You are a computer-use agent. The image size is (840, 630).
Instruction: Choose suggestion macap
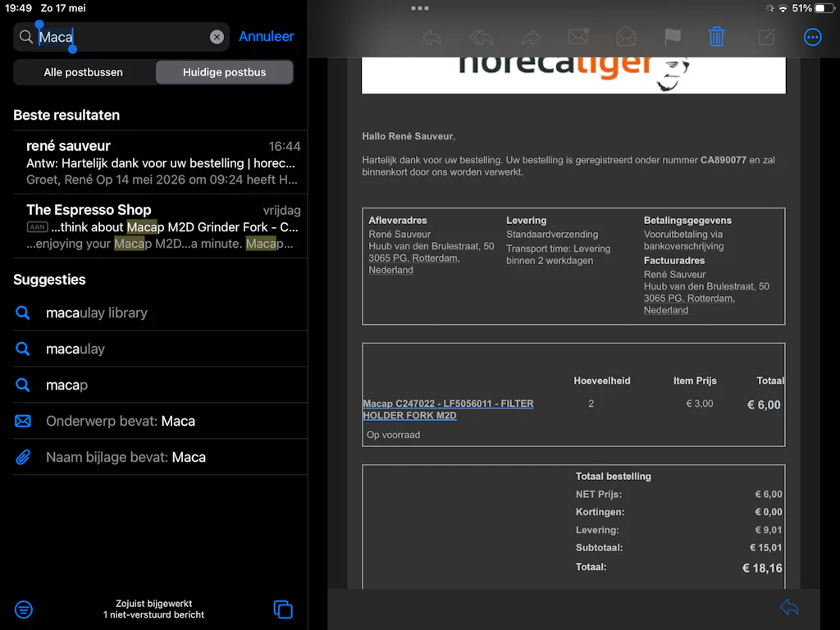coord(161,385)
